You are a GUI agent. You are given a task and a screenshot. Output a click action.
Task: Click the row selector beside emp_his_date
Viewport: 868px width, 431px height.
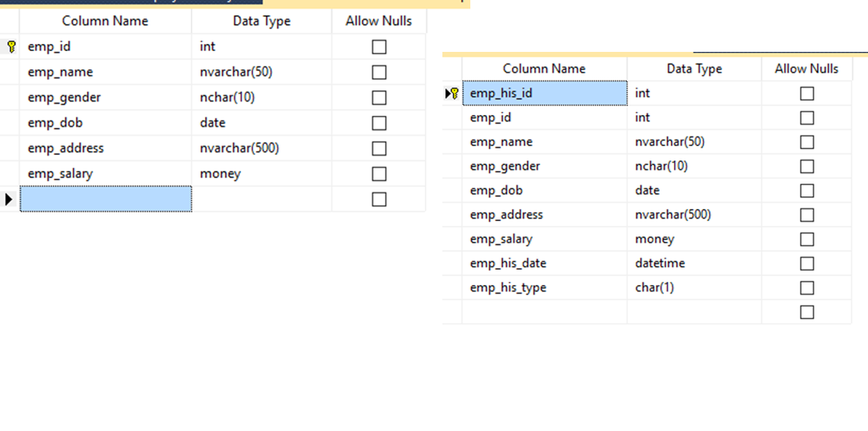453,263
